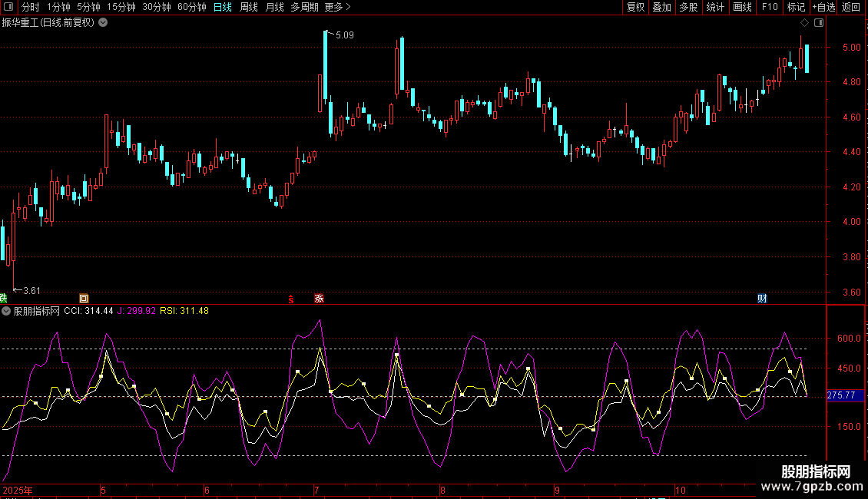Screen dimensions: 868x499
Task: Expand the 股朋指标网 indicator dropdown arrow
Action: pyautogui.click(x=6, y=311)
